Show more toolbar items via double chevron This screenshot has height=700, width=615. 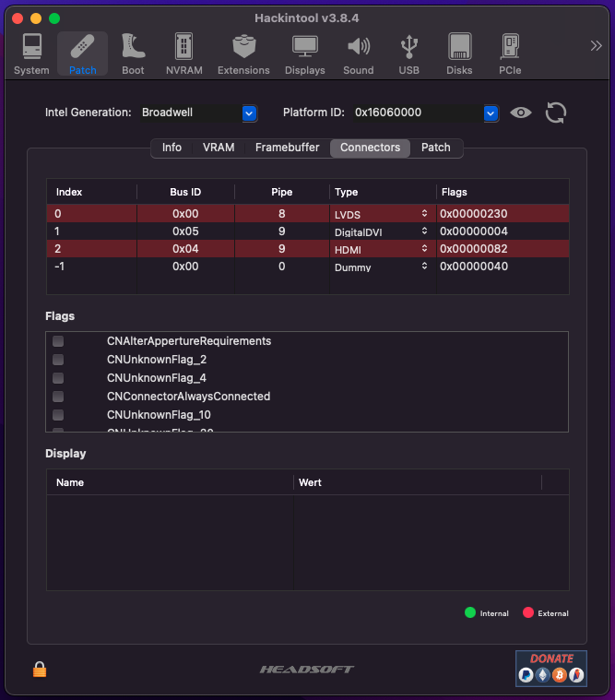(x=597, y=45)
